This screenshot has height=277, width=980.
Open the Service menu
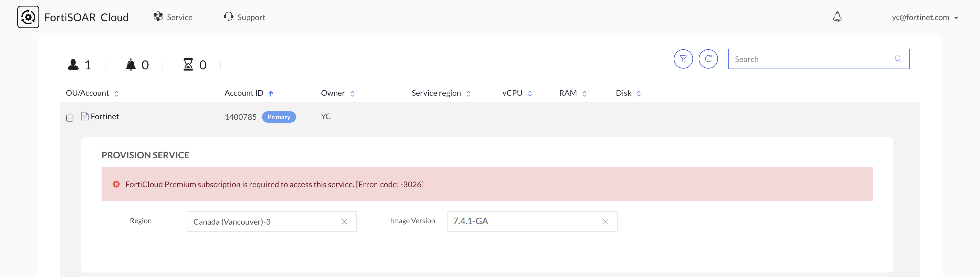point(173,17)
